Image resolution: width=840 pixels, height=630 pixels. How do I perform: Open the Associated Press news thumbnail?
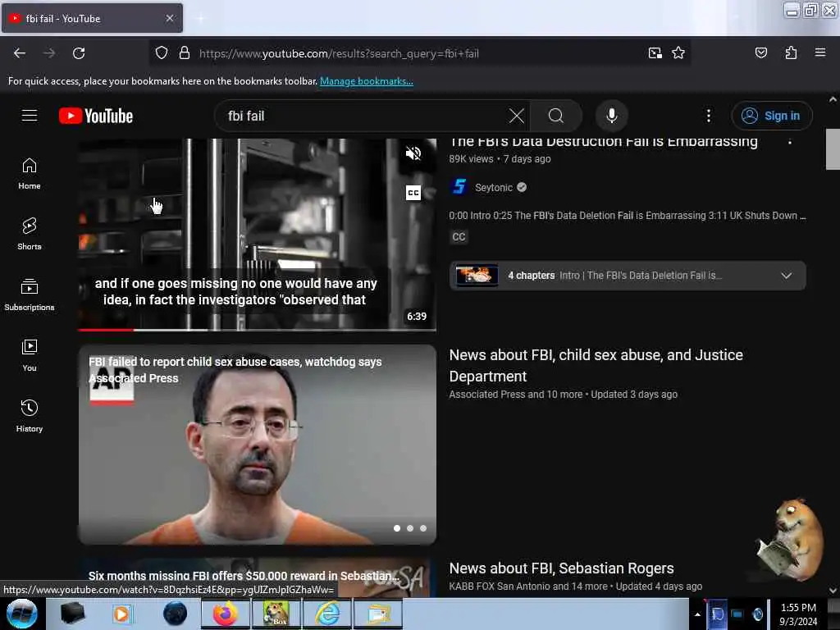(257, 444)
